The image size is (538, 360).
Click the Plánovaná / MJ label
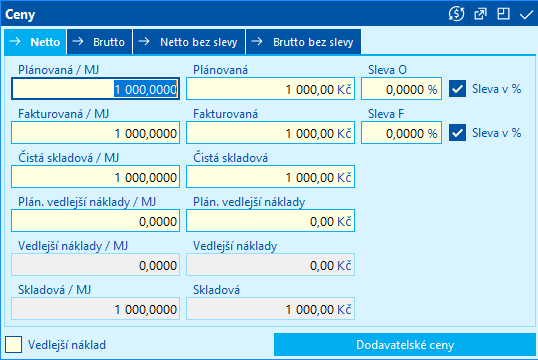58,70
